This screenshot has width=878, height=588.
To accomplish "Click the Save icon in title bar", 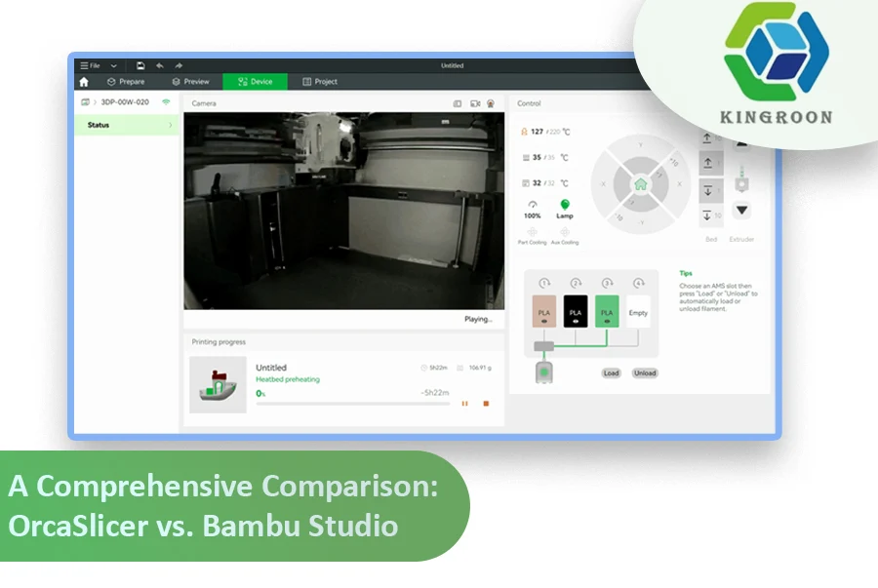I will point(140,65).
